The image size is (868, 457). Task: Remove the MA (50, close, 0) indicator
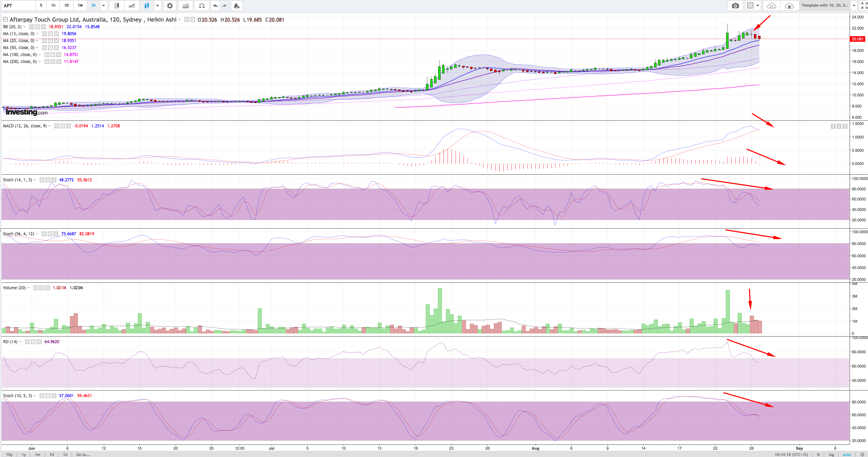(x=56, y=48)
